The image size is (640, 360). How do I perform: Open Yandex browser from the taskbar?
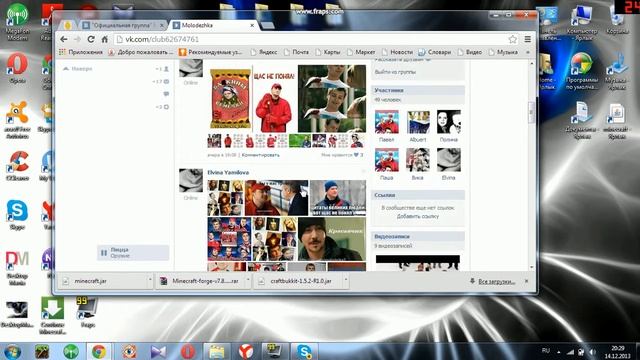246,351
